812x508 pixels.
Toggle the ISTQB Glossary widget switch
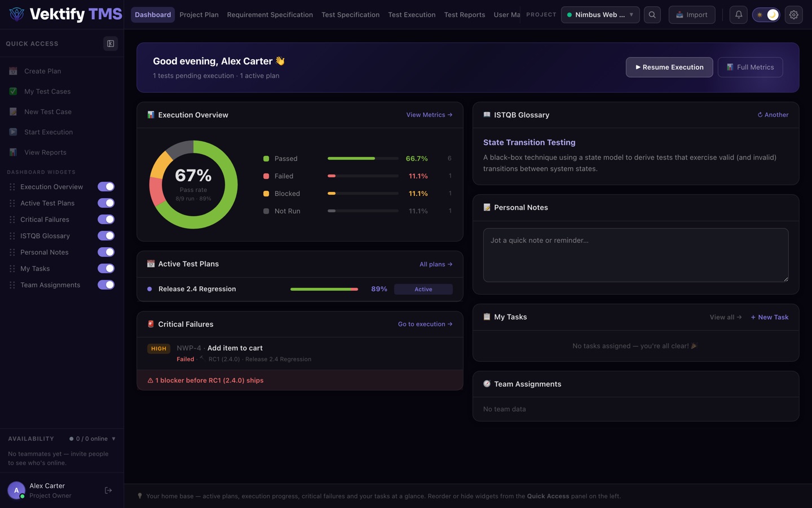106,236
